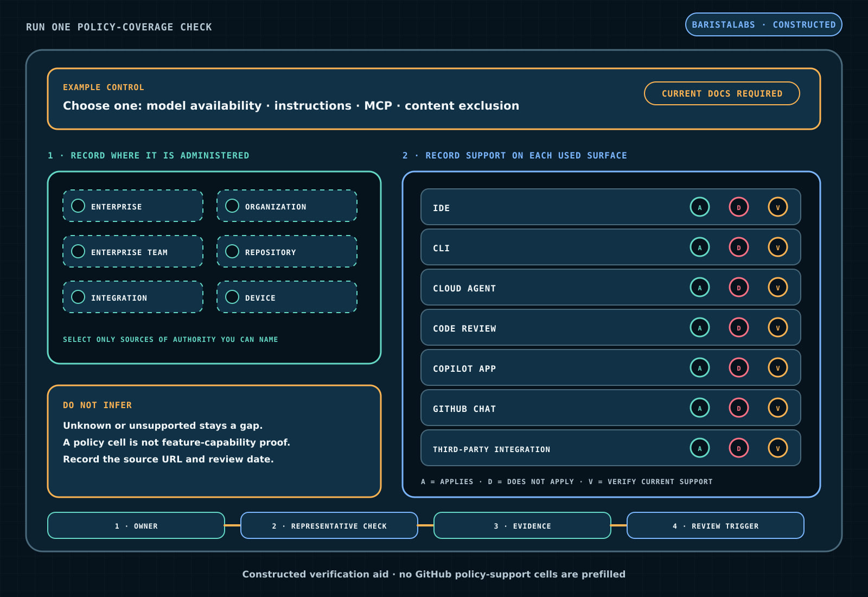
Task: Click the A/D/V legend text
Action: pyautogui.click(x=567, y=481)
